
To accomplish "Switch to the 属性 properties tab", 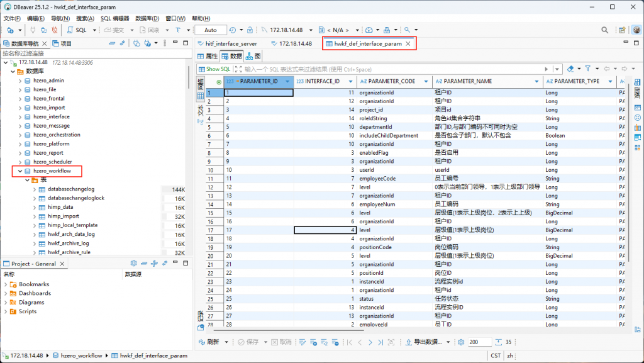I will click(x=208, y=56).
